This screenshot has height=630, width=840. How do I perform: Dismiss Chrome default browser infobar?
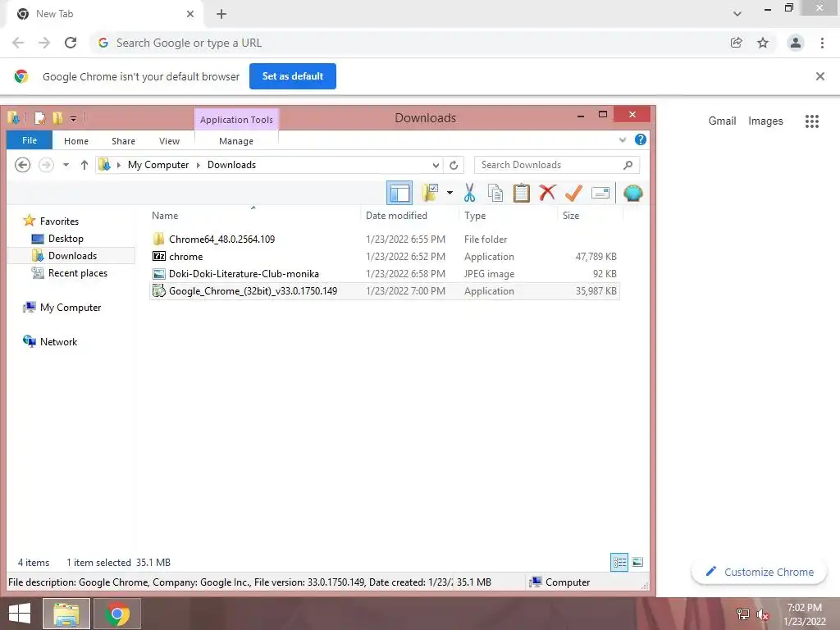(x=819, y=76)
